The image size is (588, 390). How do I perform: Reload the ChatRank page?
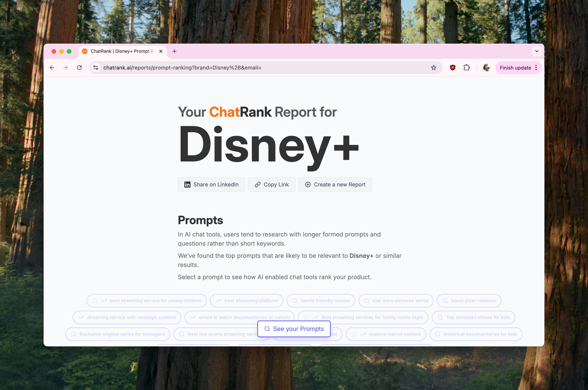(79, 68)
